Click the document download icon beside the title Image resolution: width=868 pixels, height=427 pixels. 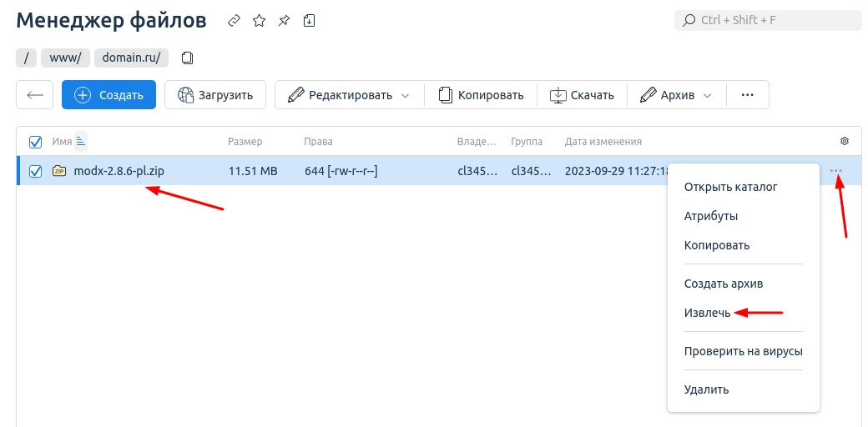pos(310,21)
